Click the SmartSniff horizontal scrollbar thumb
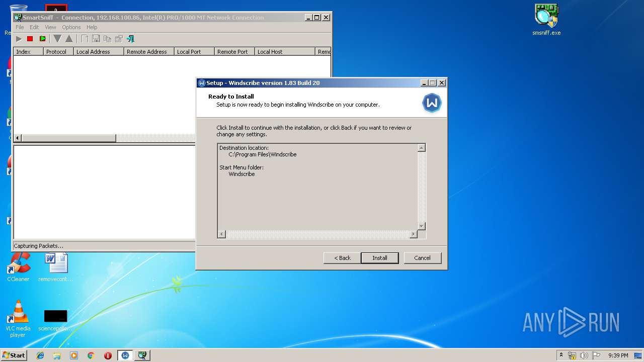The image size is (644, 362). click(69, 138)
